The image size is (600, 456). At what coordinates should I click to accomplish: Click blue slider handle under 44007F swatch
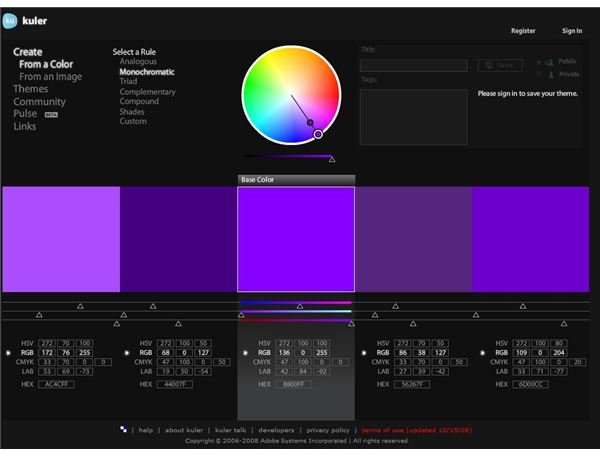tap(178, 324)
